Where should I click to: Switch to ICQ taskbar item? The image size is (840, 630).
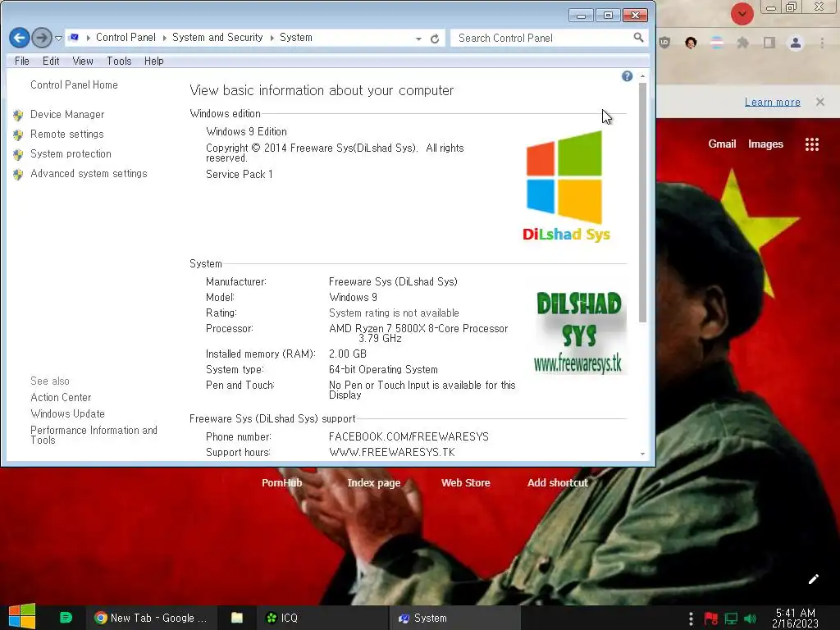[323, 618]
